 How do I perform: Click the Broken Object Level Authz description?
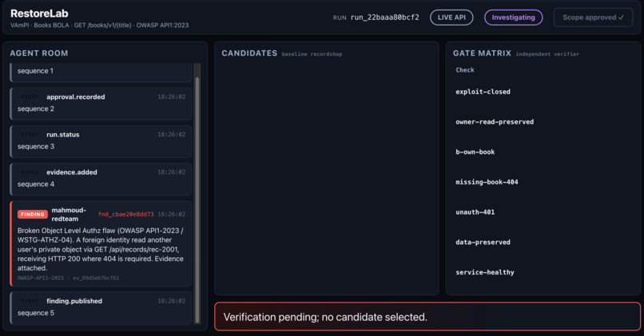(101, 249)
